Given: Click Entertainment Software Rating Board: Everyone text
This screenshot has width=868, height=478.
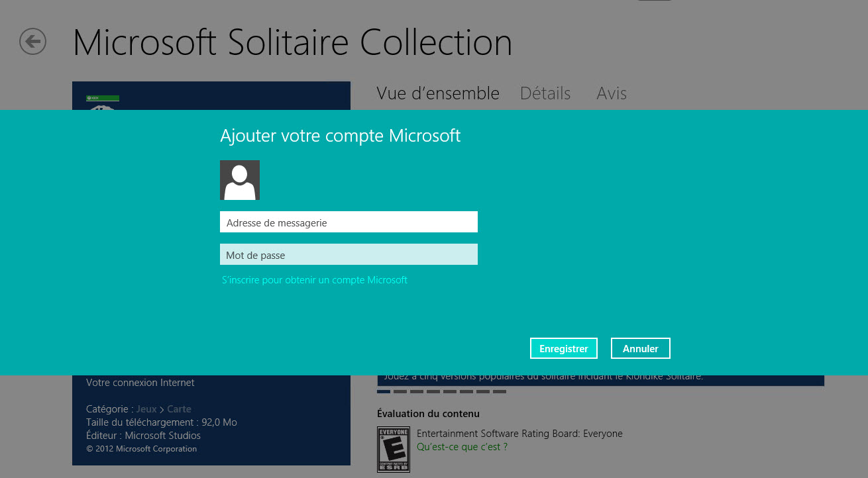Looking at the screenshot, I should [x=519, y=434].
